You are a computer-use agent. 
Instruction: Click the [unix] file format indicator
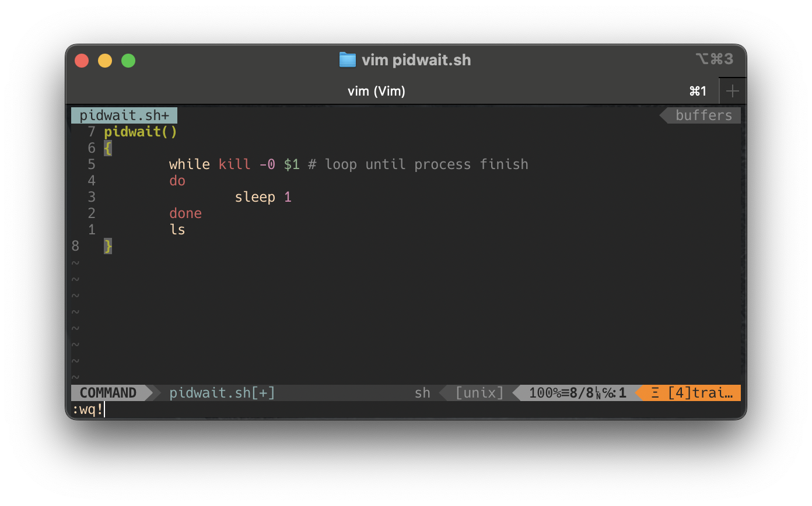(480, 393)
